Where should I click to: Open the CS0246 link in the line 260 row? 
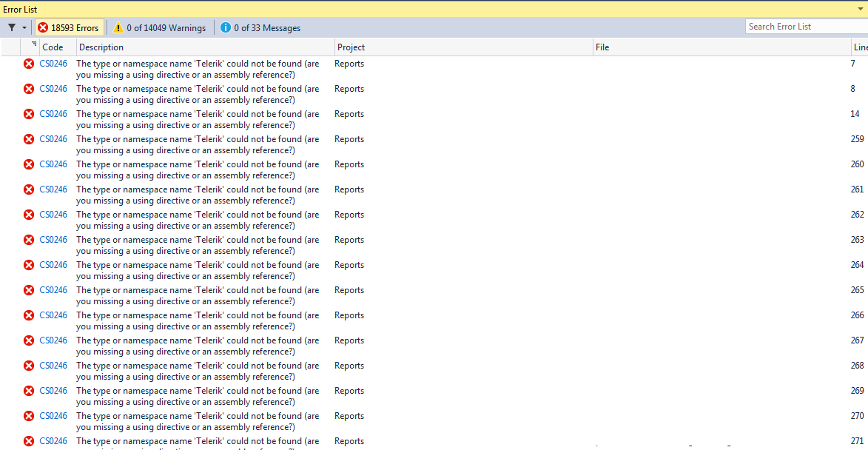coord(53,164)
